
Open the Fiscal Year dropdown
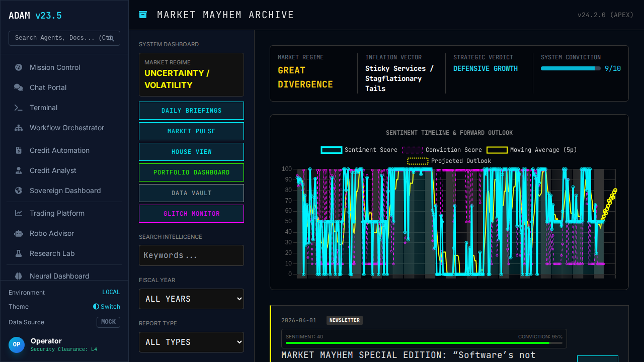pos(191,299)
